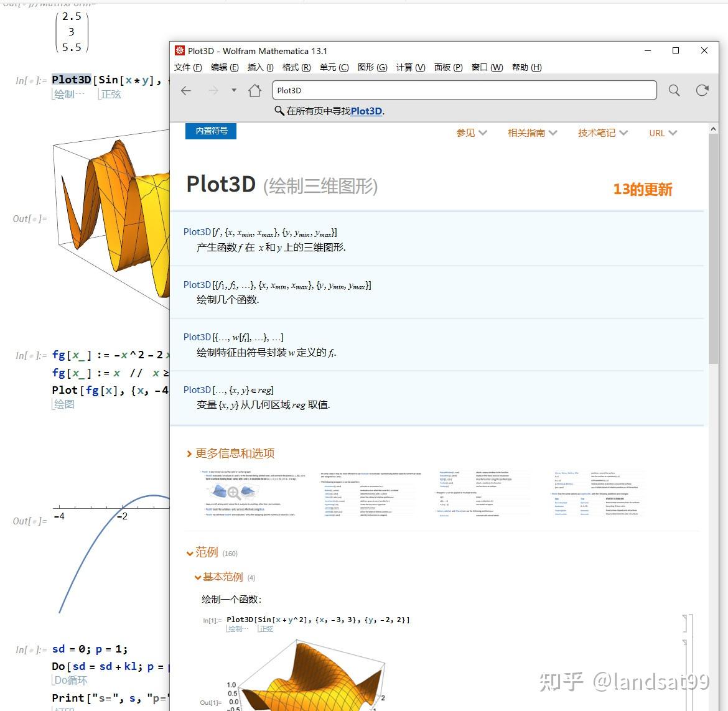Open the 图形 menu
728x711 pixels.
coord(372,67)
